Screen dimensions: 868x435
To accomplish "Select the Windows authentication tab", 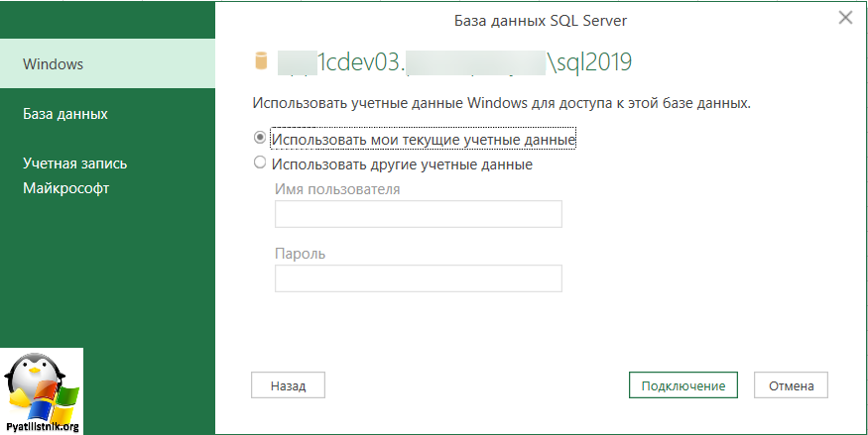I will (107, 63).
